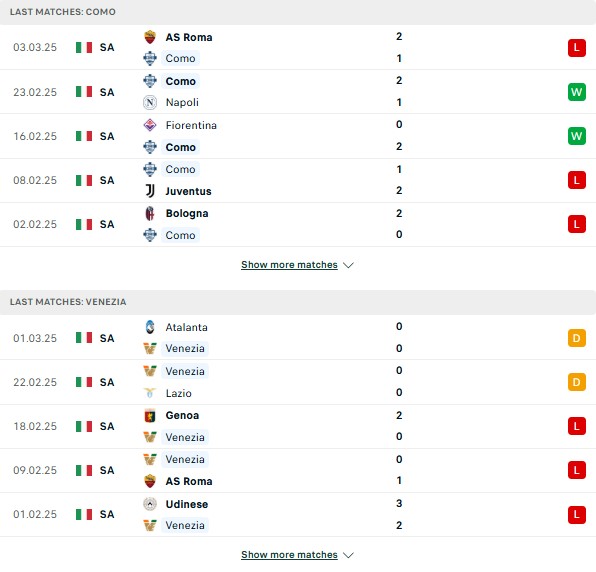Open the Juventus team name link
Screen dimensions: 596x572
pos(189,191)
